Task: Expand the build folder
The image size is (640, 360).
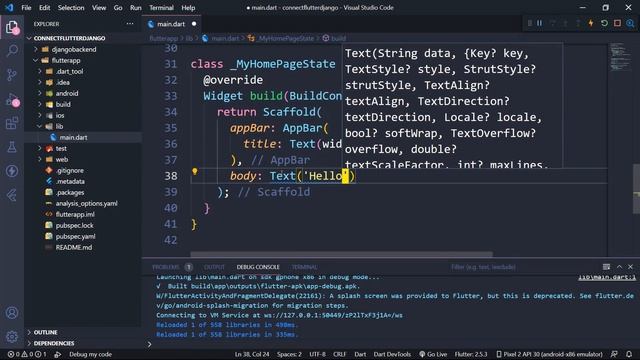Action: (63, 104)
